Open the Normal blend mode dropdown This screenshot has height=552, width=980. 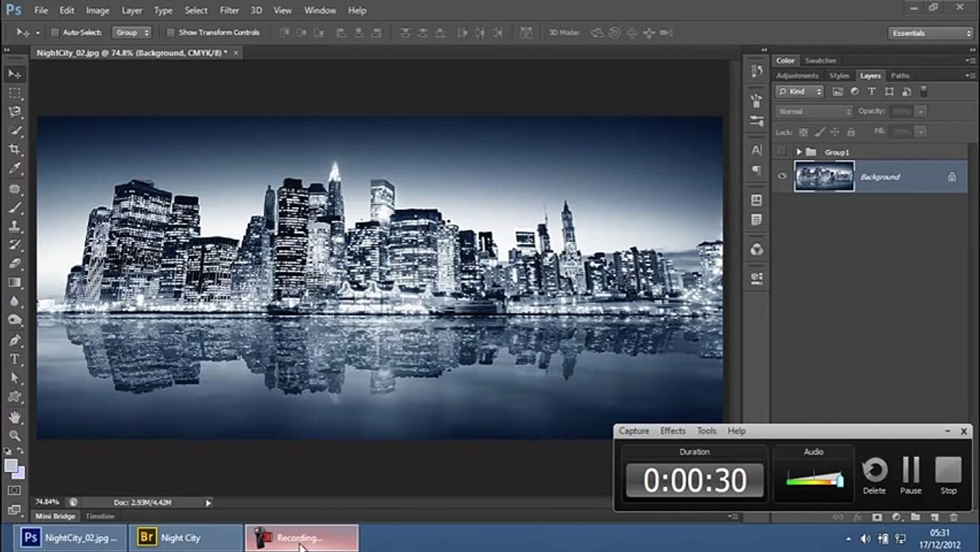click(x=814, y=111)
